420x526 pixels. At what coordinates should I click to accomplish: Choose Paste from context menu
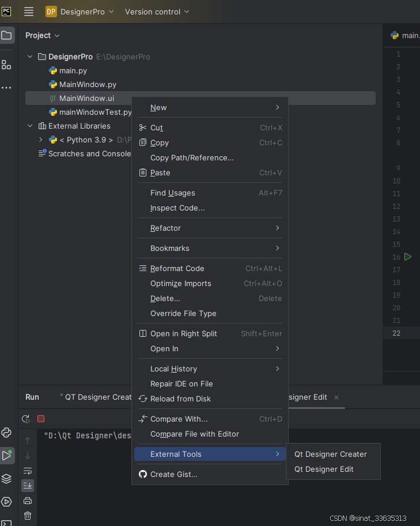pos(210,173)
